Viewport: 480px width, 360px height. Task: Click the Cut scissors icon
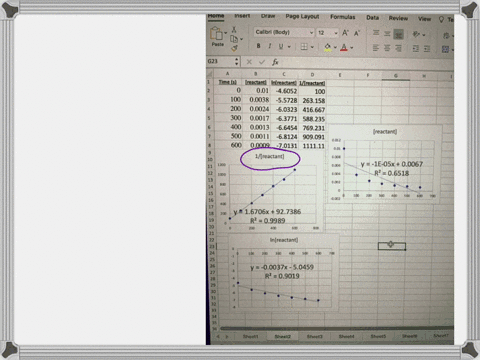pos(234,30)
